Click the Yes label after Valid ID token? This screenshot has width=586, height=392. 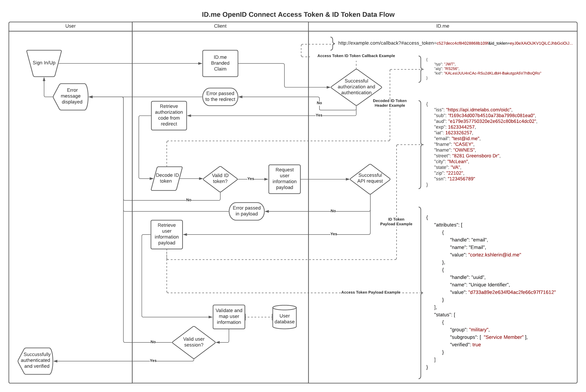(x=251, y=179)
